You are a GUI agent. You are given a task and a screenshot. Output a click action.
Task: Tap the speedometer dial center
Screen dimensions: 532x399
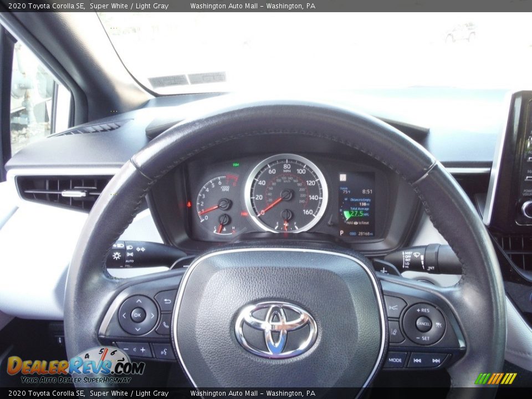[x=287, y=194]
